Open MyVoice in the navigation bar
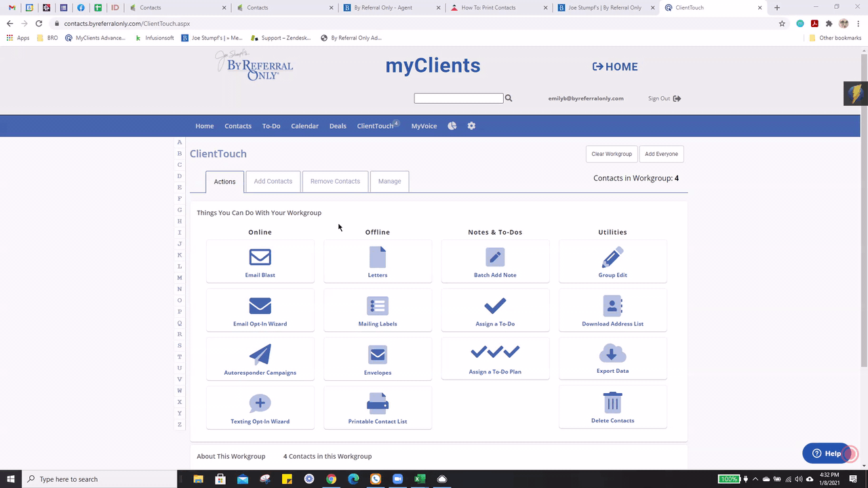The image size is (868, 488). click(x=424, y=126)
